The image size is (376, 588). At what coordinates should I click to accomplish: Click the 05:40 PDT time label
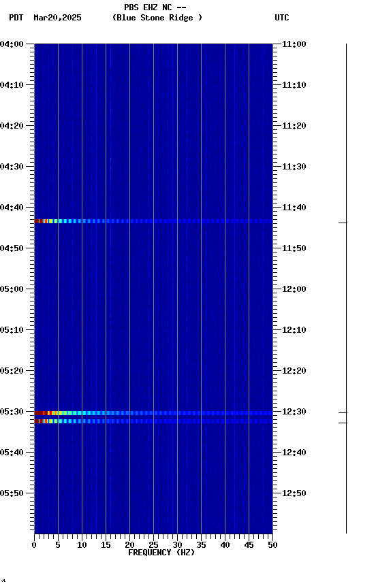12,453
